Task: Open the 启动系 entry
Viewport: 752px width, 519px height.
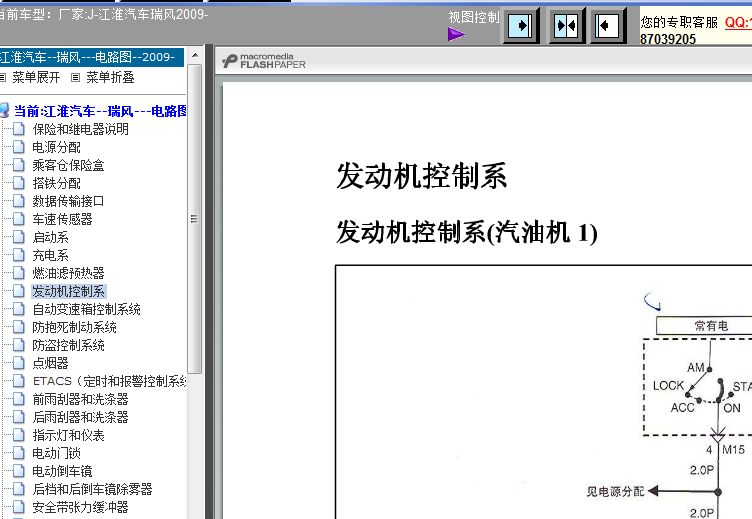Action: tap(50, 237)
